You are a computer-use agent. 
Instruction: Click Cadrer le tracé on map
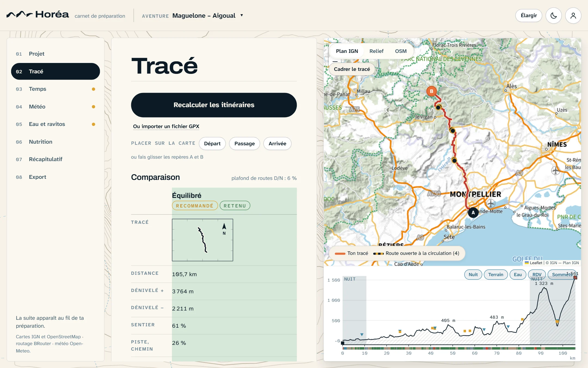click(352, 69)
